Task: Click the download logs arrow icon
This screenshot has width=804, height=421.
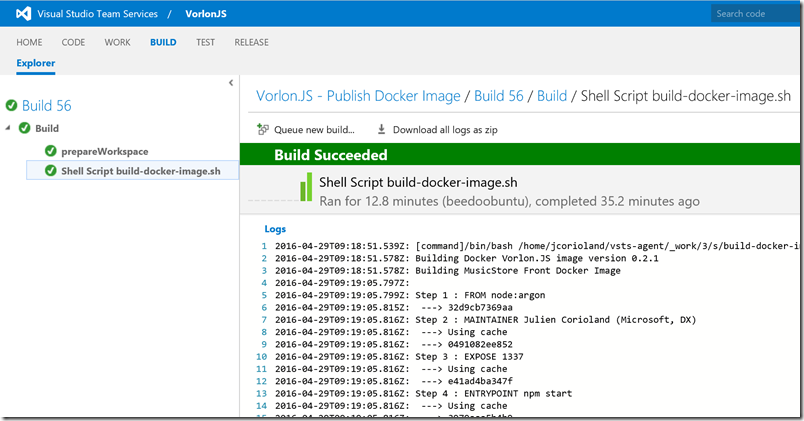Action: 381,129
